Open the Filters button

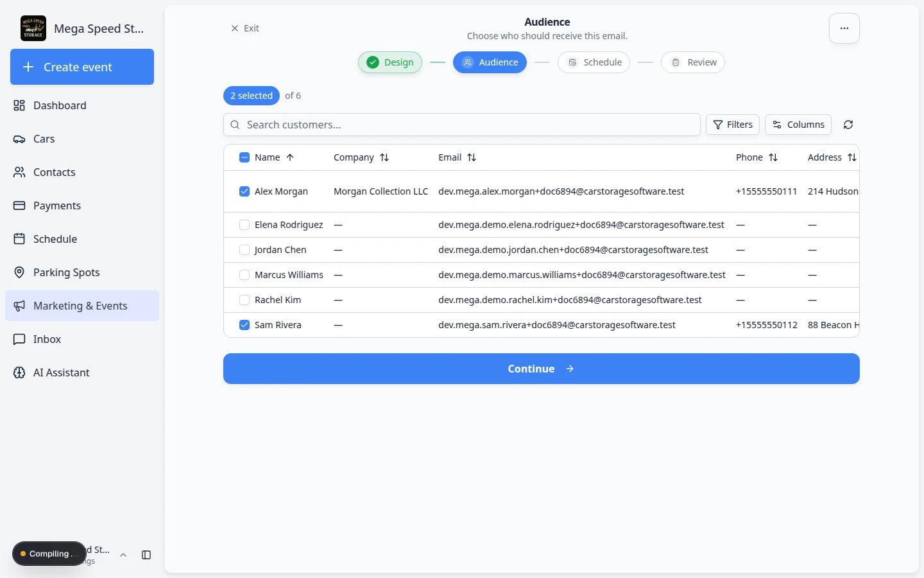(733, 125)
